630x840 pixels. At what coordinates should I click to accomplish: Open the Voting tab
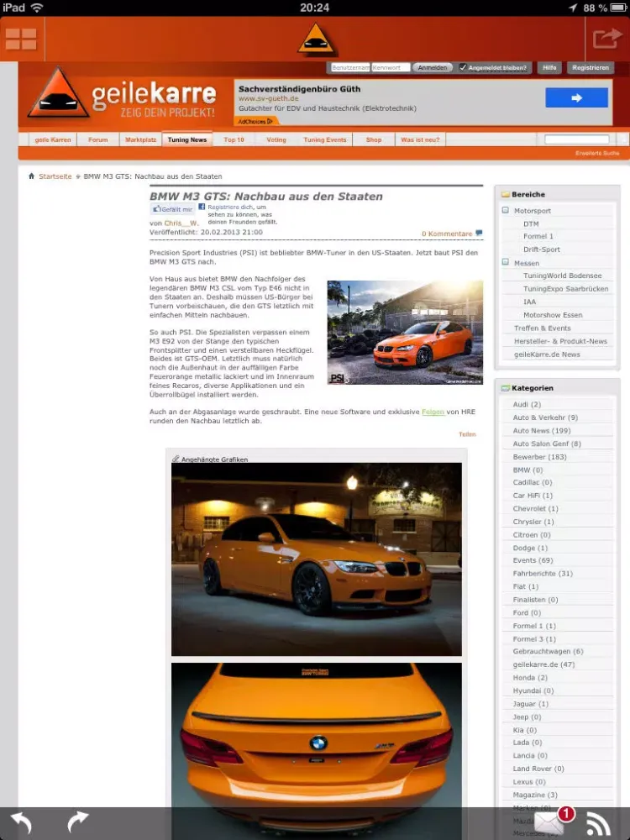pyautogui.click(x=276, y=139)
